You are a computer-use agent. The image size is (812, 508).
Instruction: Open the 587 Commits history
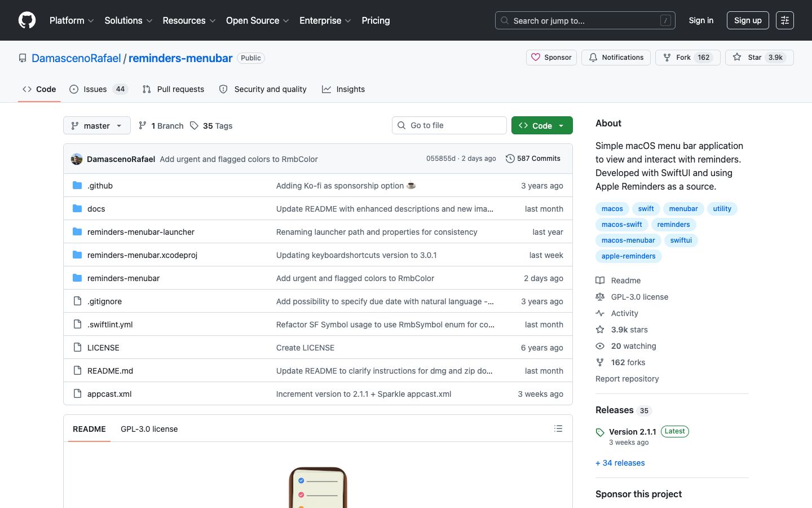click(533, 159)
